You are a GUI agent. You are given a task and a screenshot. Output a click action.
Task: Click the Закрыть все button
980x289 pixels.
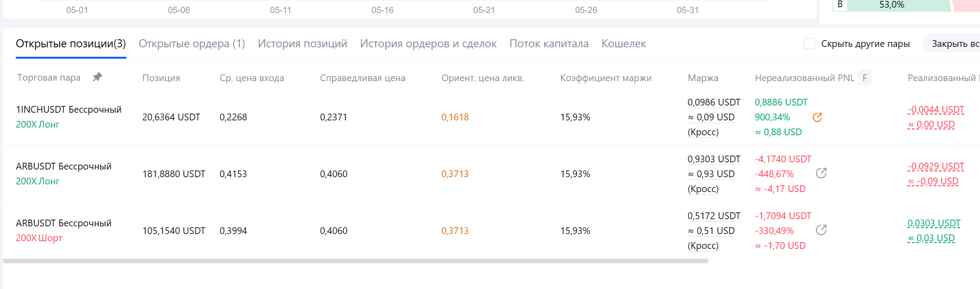point(952,44)
